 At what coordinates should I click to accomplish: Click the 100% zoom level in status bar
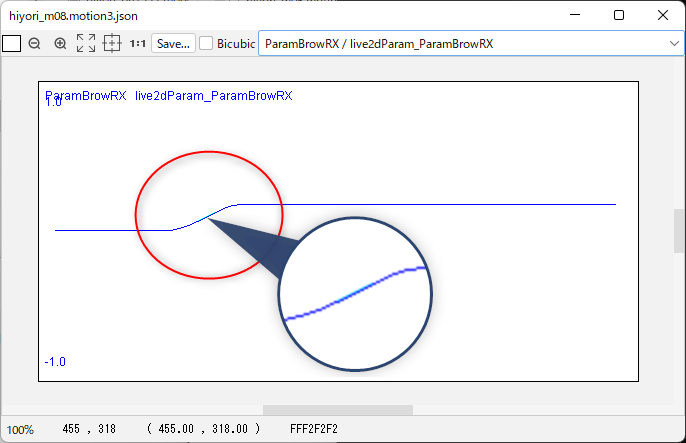click(x=21, y=429)
